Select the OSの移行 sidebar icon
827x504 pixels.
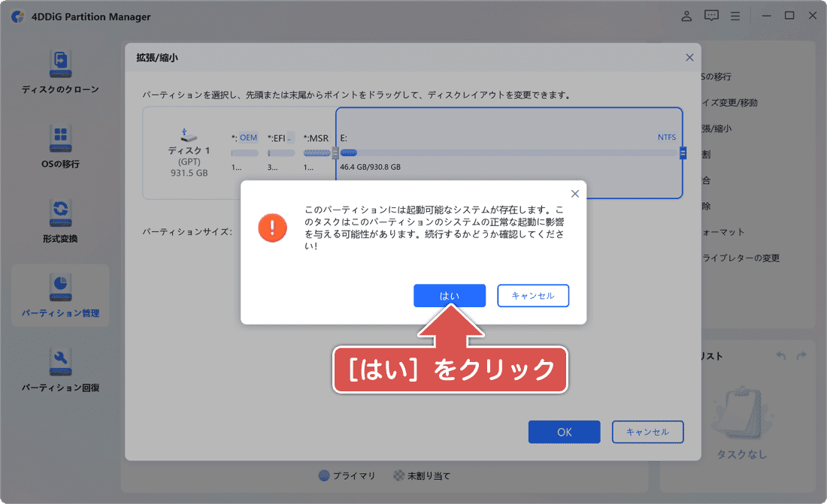[x=60, y=146]
